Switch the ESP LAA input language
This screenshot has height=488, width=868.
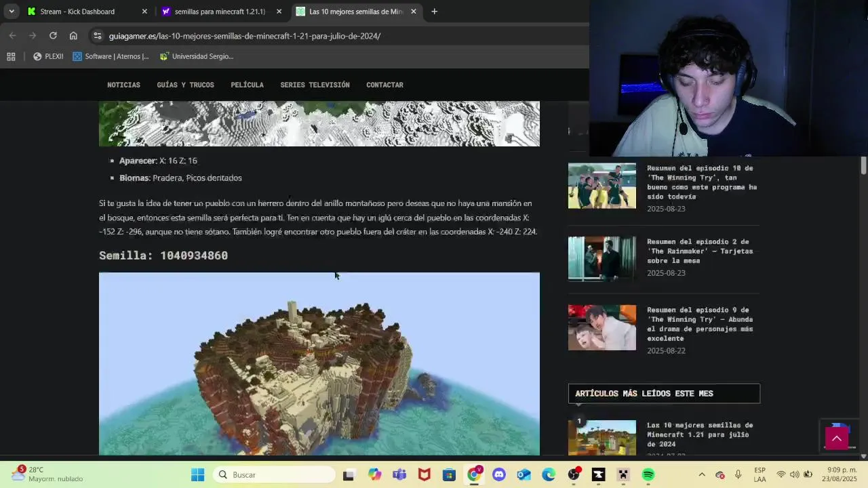(x=760, y=474)
